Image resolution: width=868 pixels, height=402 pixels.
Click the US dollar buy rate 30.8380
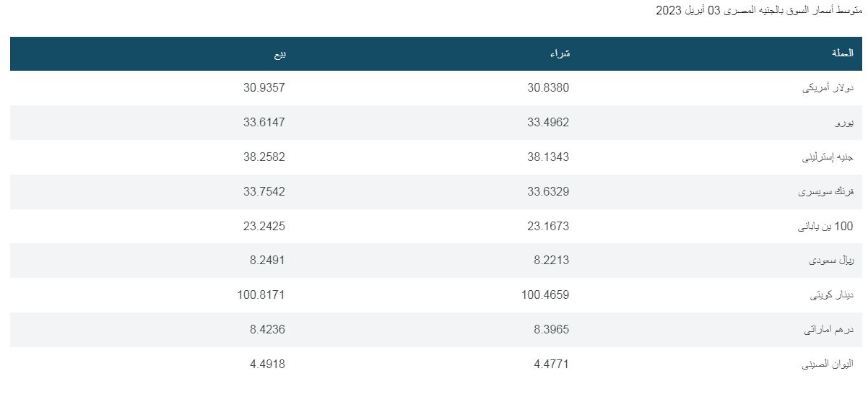pyautogui.click(x=548, y=88)
